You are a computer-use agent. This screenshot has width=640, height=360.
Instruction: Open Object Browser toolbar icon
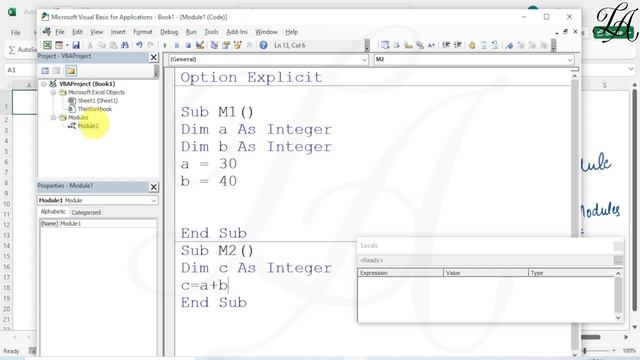click(x=238, y=45)
